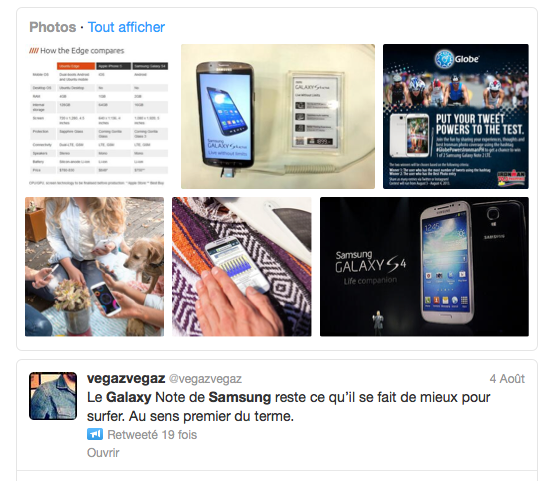The width and height of the screenshot is (549, 481).
Task: Click the bold 'Samsung' word in tweet
Action: point(239,397)
